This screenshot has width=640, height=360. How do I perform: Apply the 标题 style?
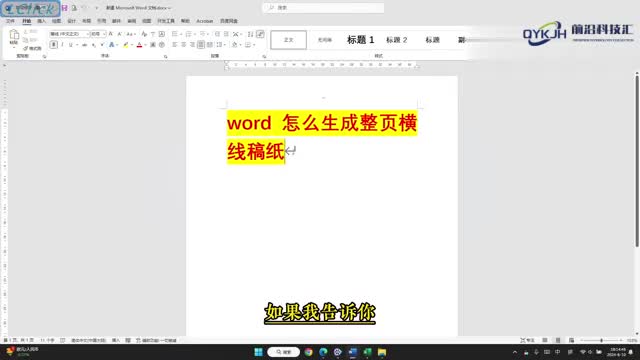pos(432,40)
